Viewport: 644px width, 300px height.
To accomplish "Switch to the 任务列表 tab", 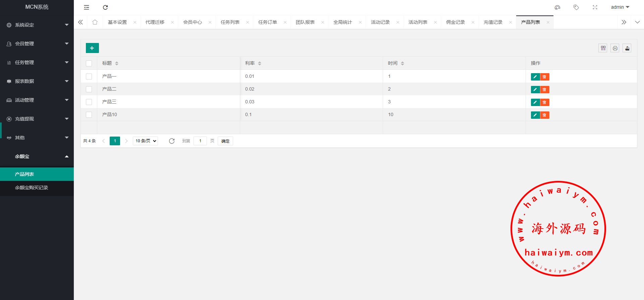I will coord(230,22).
